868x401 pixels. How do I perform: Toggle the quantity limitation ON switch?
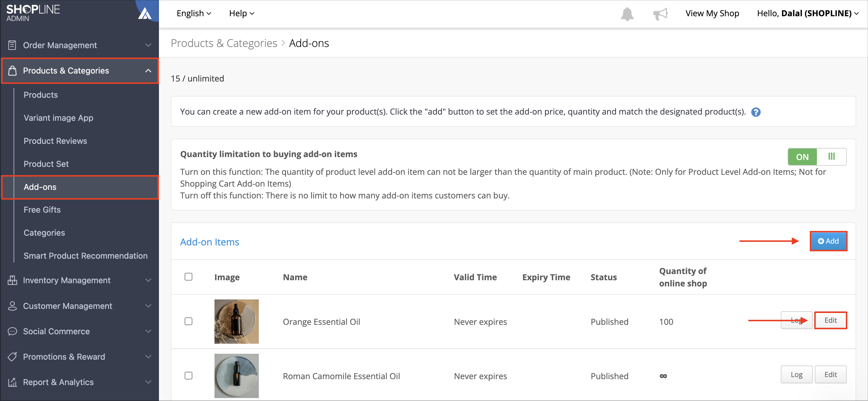[x=817, y=157]
